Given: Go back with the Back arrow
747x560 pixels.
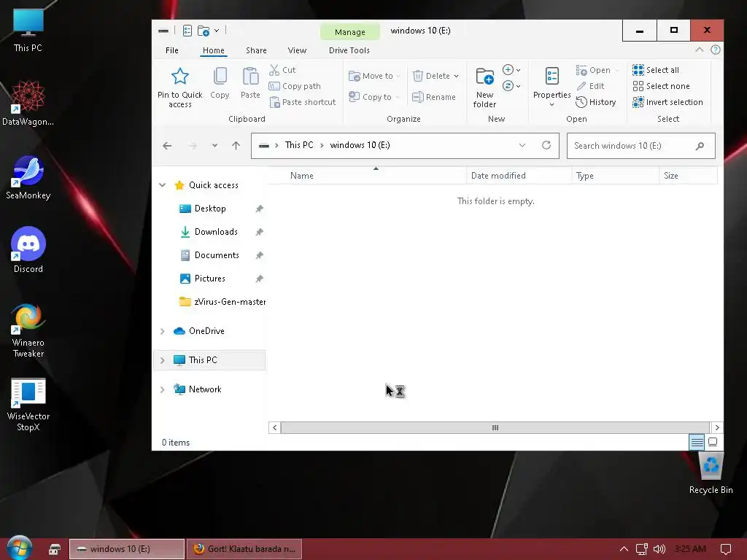Looking at the screenshot, I should pos(167,146).
